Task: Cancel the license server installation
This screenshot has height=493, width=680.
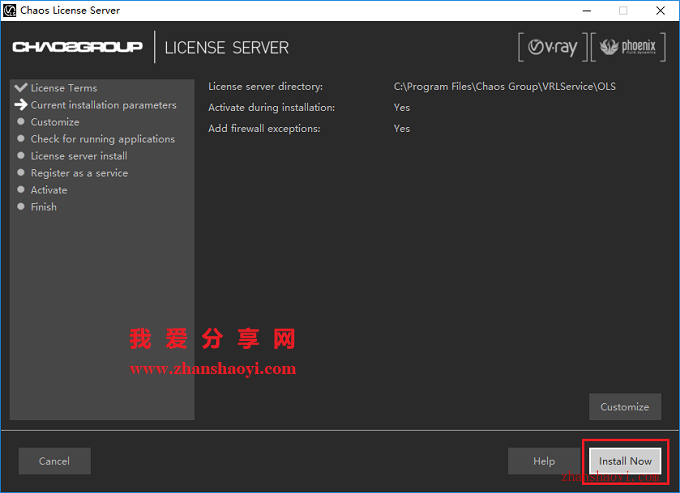Action: (x=55, y=461)
